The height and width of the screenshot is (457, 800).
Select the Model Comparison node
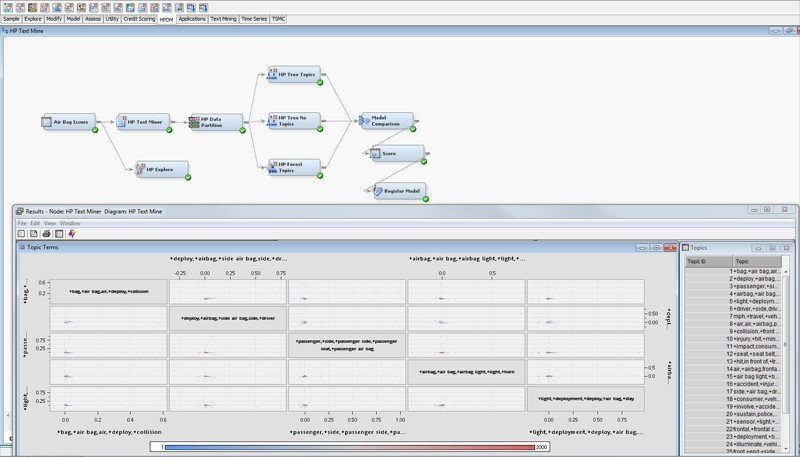(387, 121)
